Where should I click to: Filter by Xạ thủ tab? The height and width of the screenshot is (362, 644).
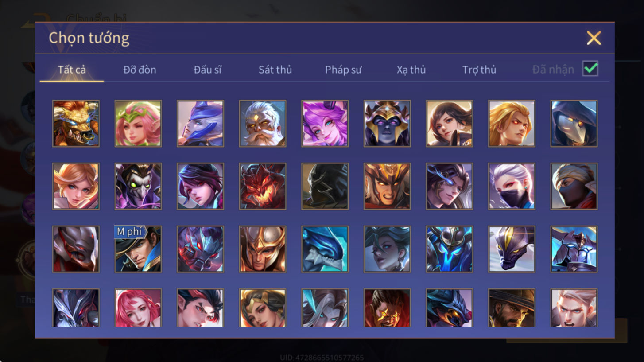pos(411,70)
